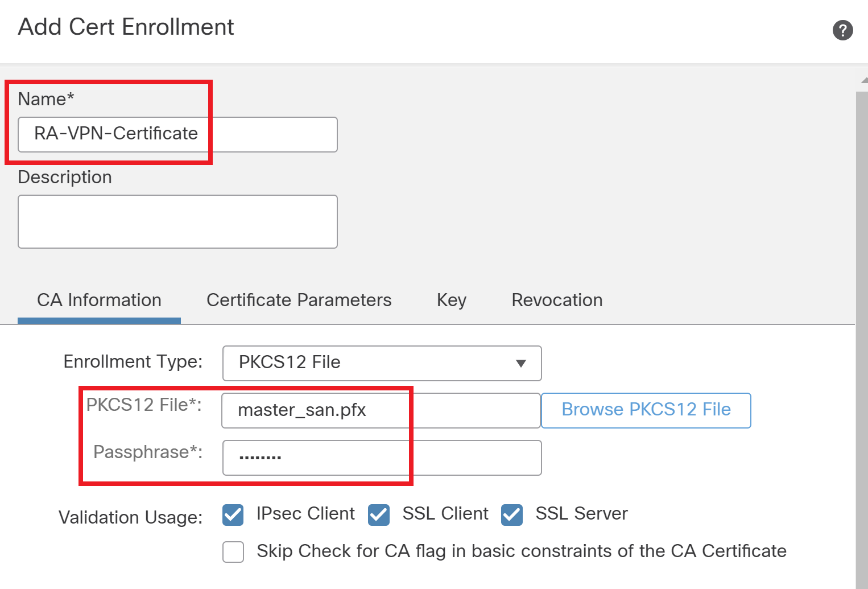Screen dimensions: 868x589
Task: Open the help question mark icon
Action: (842, 30)
